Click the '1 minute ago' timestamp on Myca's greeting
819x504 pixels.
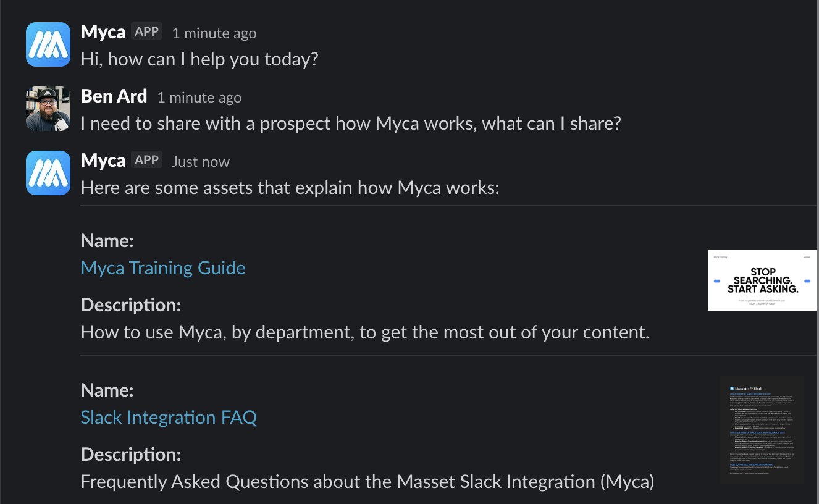[x=214, y=33]
